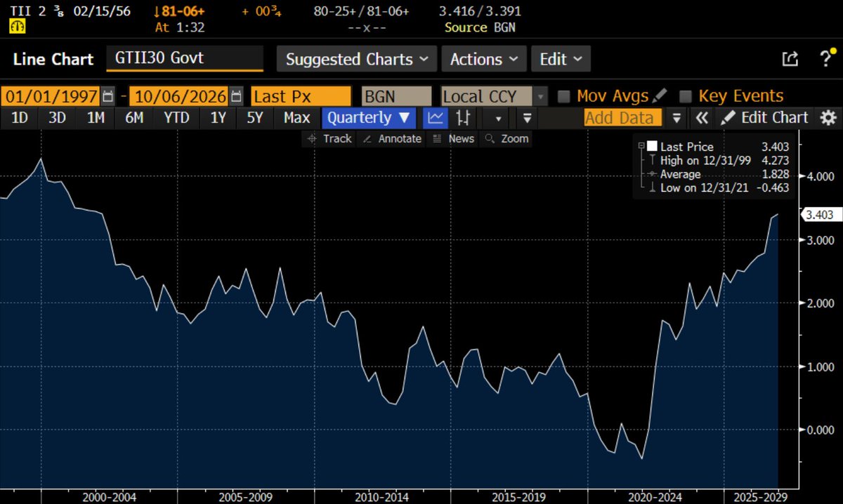Select the line chart type icon
843x504 pixels.
pos(436,118)
